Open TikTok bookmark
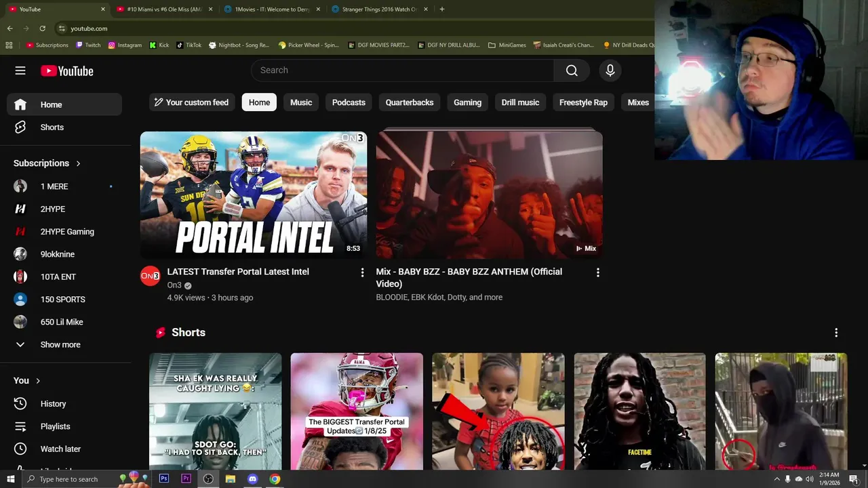This screenshot has height=488, width=868. click(x=189, y=45)
